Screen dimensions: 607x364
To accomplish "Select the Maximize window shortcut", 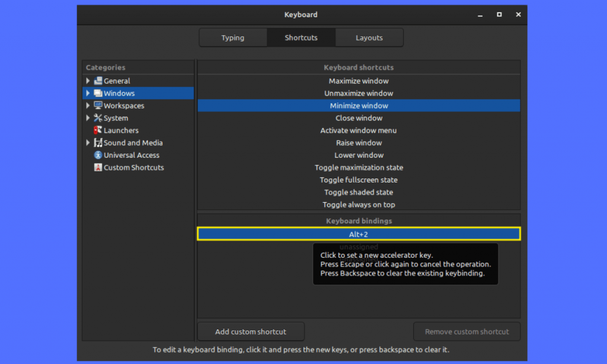I will pyautogui.click(x=359, y=81).
